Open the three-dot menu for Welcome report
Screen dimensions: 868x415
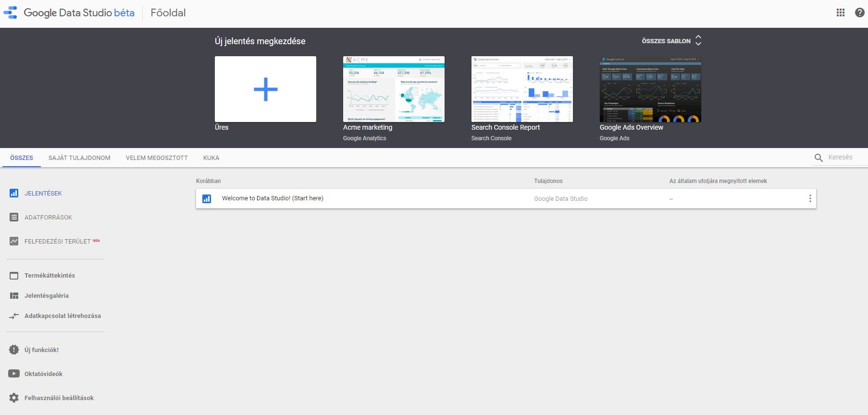point(810,198)
